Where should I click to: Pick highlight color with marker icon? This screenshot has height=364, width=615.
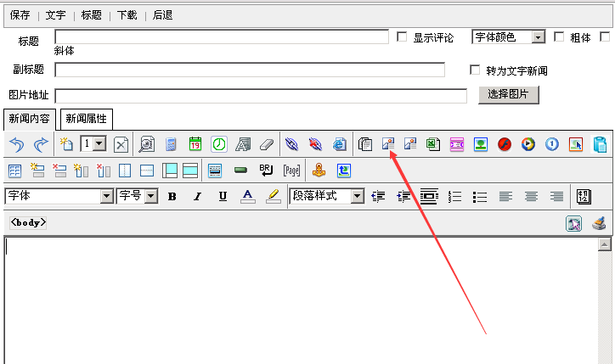tap(274, 196)
